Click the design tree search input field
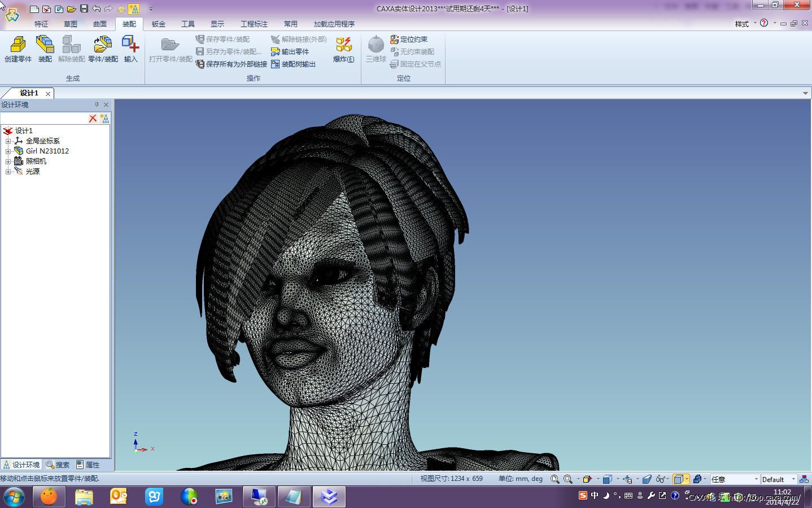The height and width of the screenshot is (508, 812). [44, 118]
